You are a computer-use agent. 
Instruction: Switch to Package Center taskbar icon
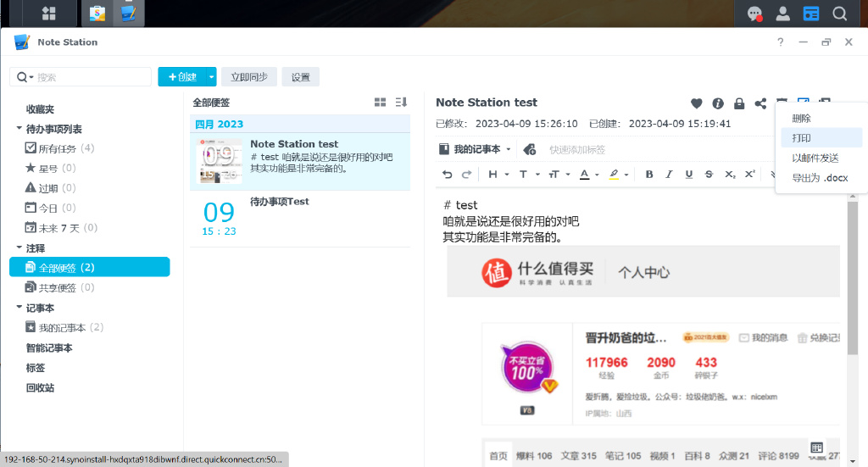tap(97, 14)
